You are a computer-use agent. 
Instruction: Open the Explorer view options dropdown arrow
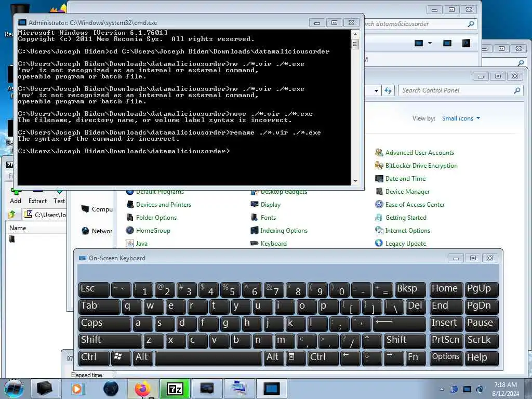click(430, 43)
